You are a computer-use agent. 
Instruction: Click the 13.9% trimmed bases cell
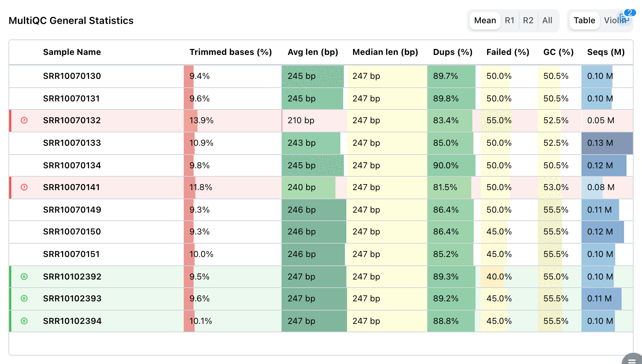coord(233,120)
